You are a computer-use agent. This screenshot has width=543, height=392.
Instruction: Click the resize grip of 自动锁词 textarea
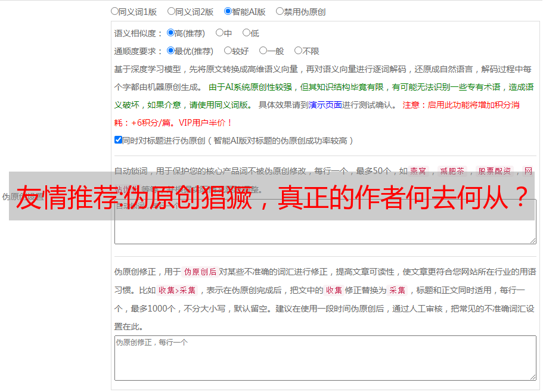point(533,241)
